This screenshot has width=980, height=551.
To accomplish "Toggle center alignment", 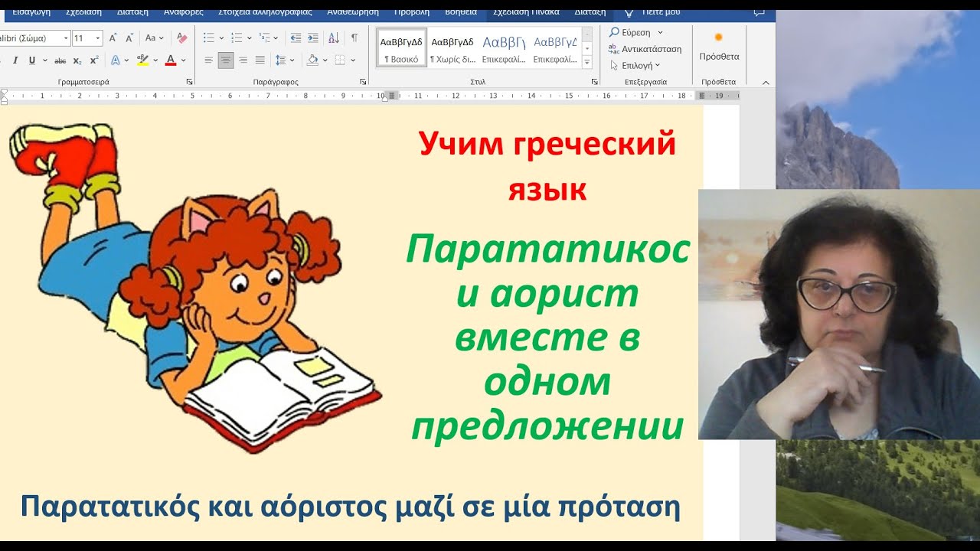I will [225, 60].
